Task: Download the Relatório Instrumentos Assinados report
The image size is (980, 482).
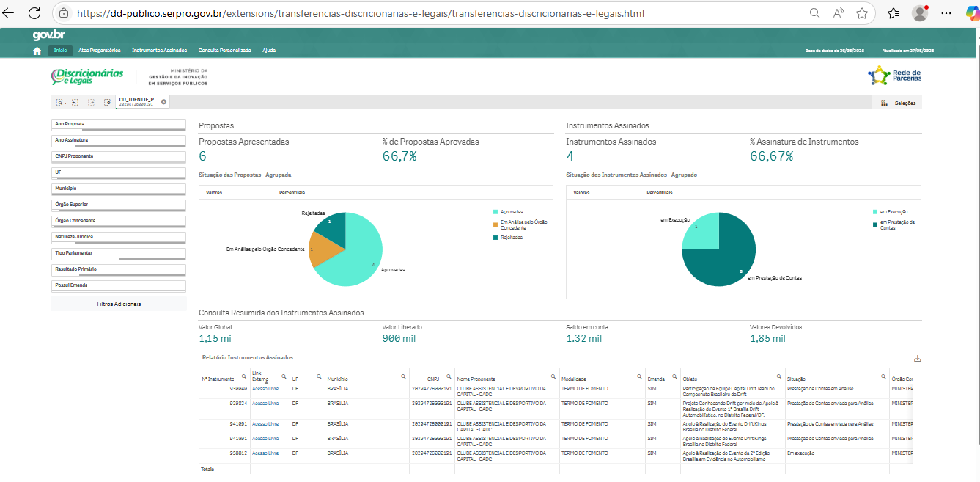Action: 917,359
